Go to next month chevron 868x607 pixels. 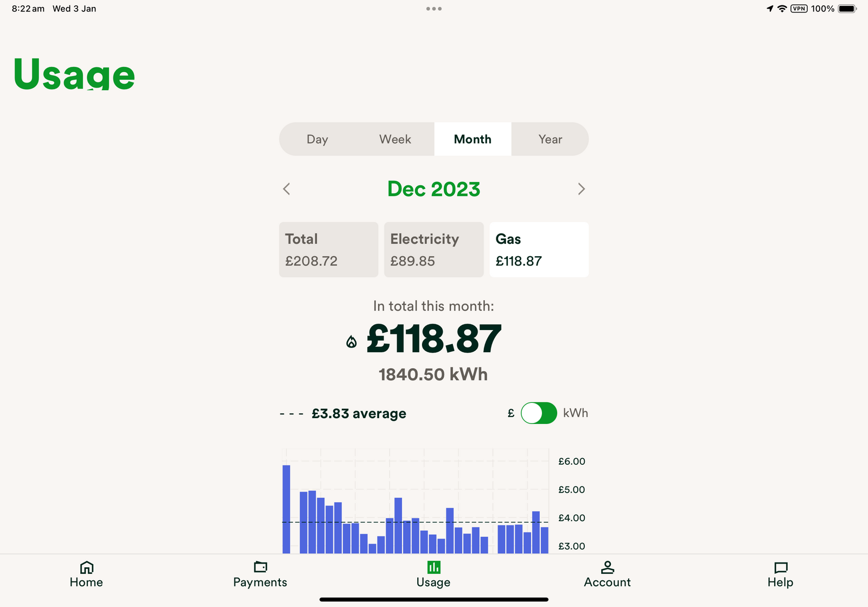click(x=581, y=189)
